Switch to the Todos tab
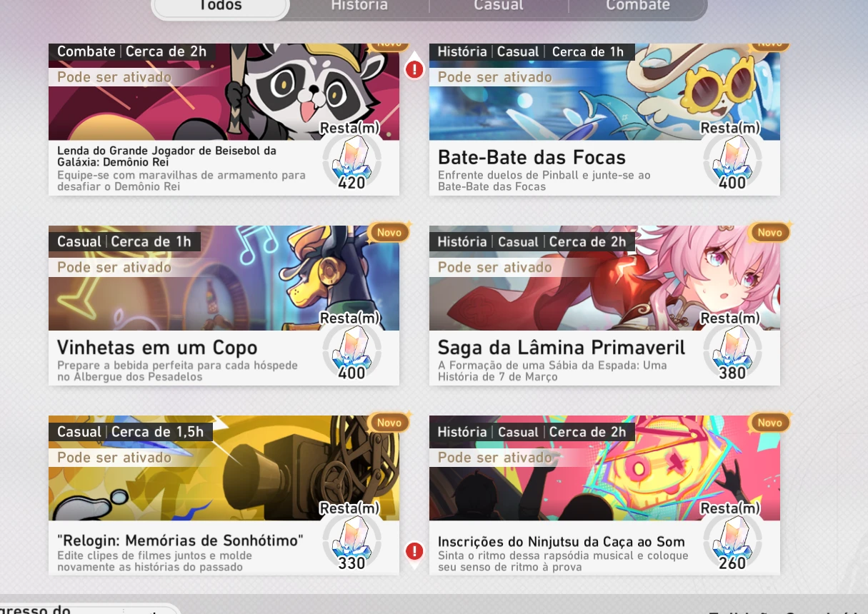This screenshot has width=868, height=614. (x=220, y=6)
